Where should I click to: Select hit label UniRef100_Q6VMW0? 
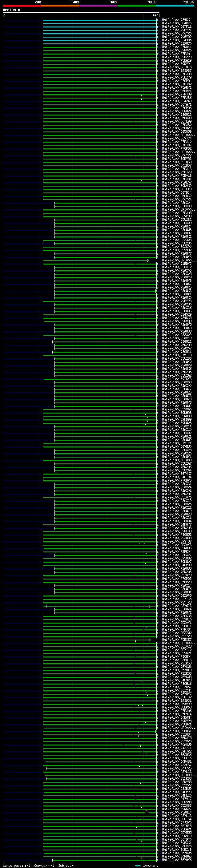pos(177,446)
